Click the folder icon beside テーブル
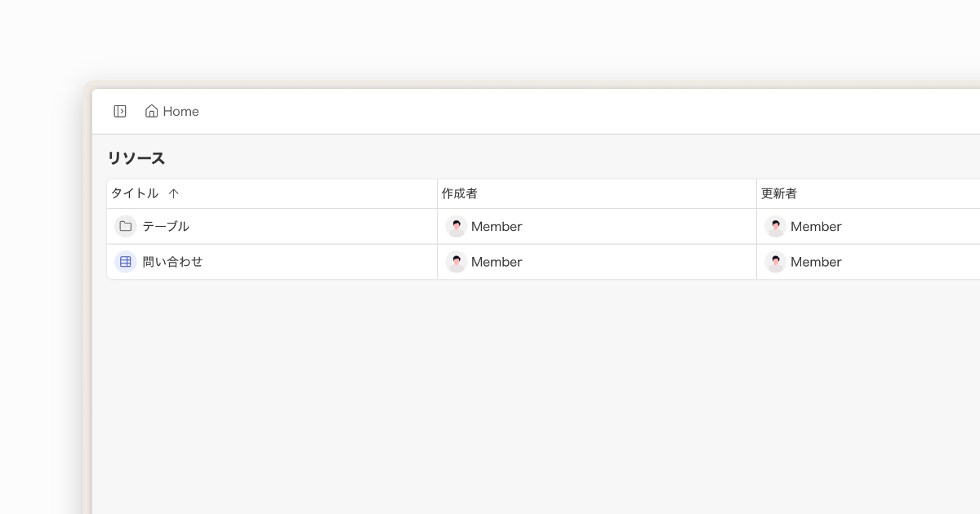The width and height of the screenshot is (980, 514). pos(125,226)
